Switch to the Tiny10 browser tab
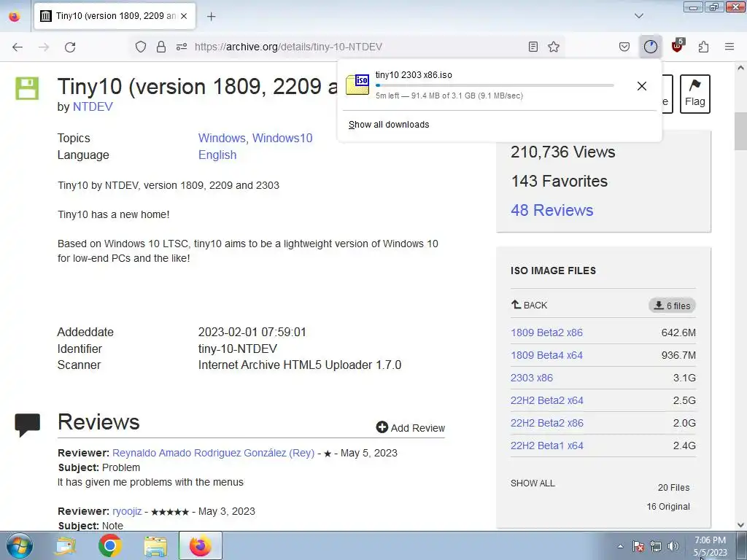This screenshot has width=747, height=560. pos(115,16)
